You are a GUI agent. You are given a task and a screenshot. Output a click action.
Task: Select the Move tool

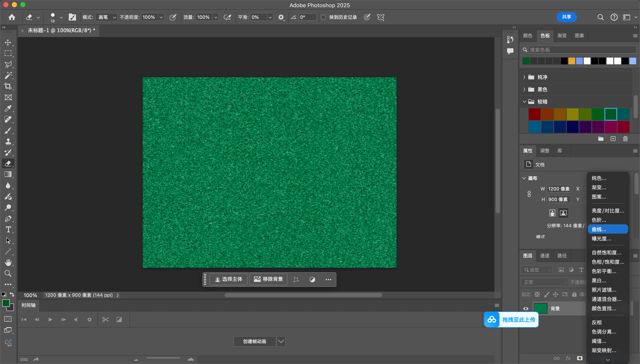tap(8, 42)
